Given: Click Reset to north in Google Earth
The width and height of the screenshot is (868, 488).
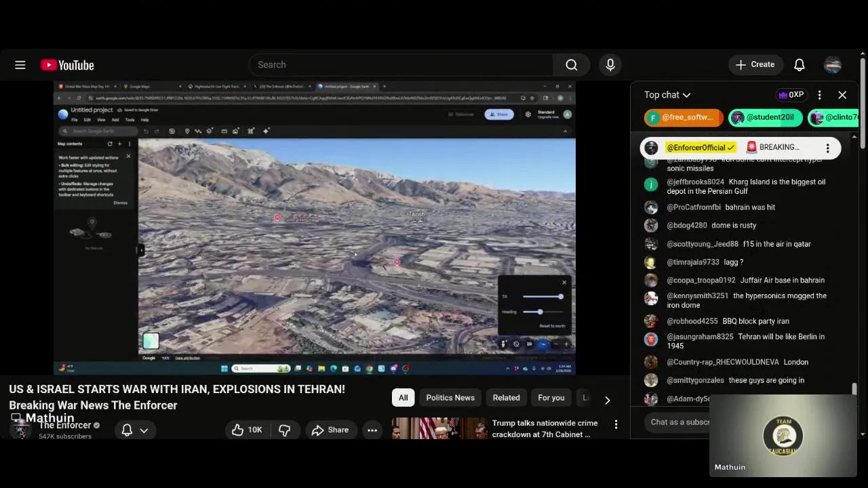Looking at the screenshot, I should click(x=552, y=326).
